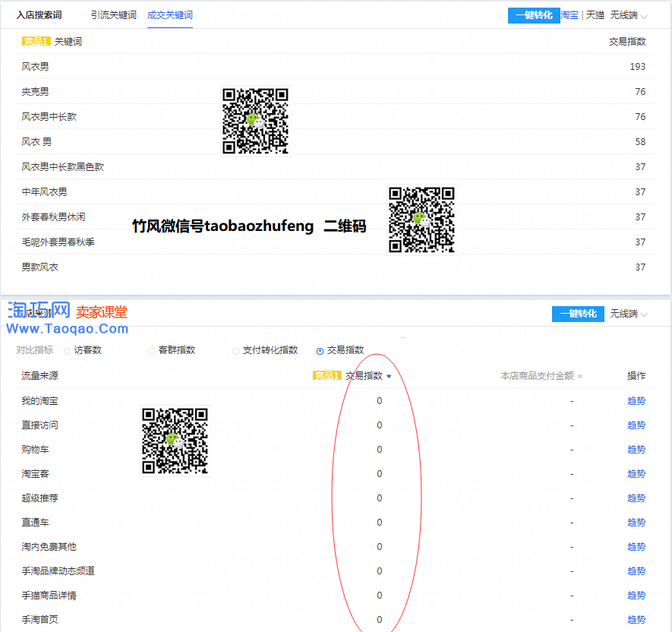The image size is (672, 632).
Task: Click the 手猫商品详情 traffic source
Action: pyautogui.click(x=49, y=595)
